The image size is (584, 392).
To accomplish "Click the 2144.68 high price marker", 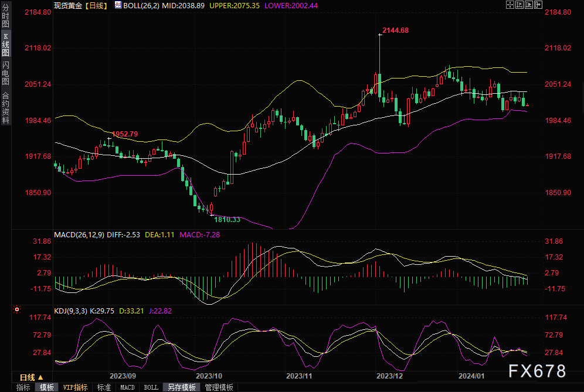I will pyautogui.click(x=395, y=30).
